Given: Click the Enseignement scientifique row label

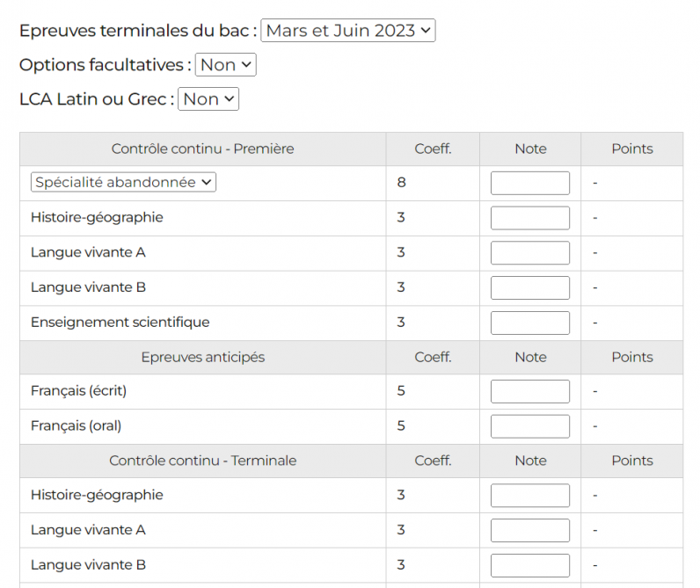Looking at the screenshot, I should pos(120,323).
